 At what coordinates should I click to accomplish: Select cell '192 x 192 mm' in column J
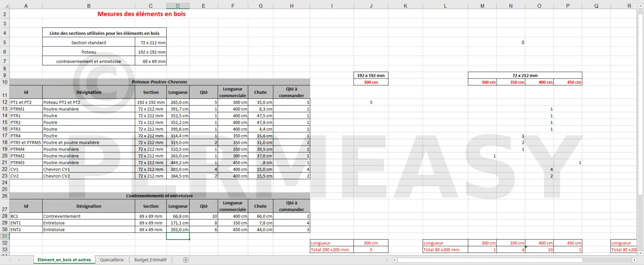371,75
